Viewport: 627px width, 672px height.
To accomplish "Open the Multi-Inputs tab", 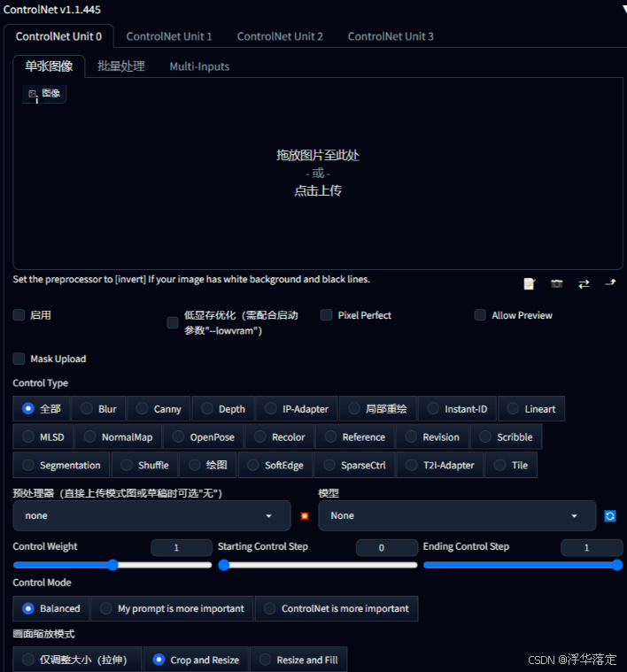I will [199, 66].
